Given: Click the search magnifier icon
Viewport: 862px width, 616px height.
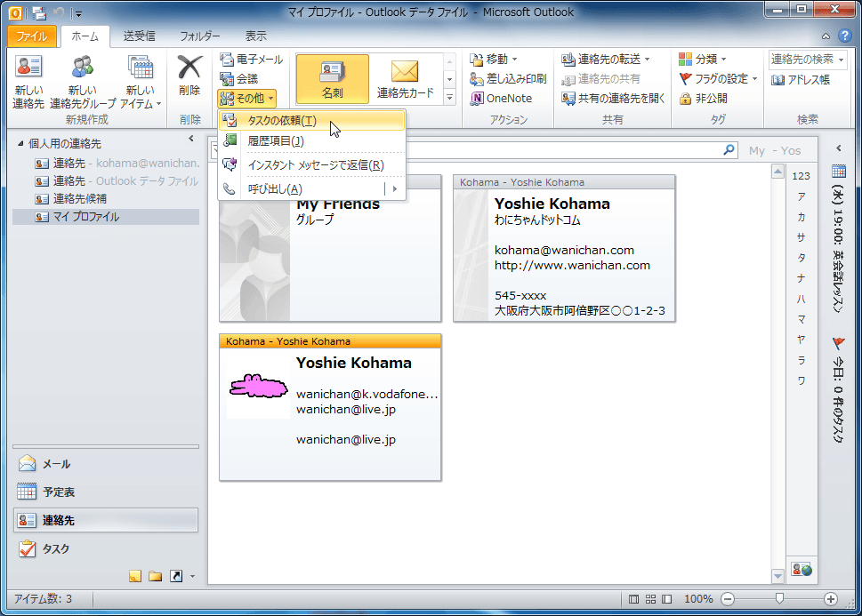Looking at the screenshot, I should click(729, 149).
